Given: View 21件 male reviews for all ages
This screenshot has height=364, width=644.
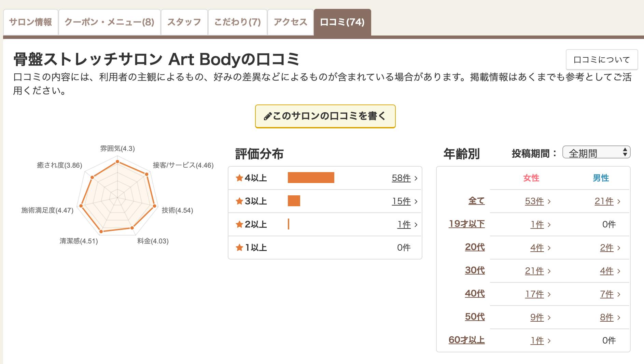Looking at the screenshot, I should pyautogui.click(x=604, y=201).
